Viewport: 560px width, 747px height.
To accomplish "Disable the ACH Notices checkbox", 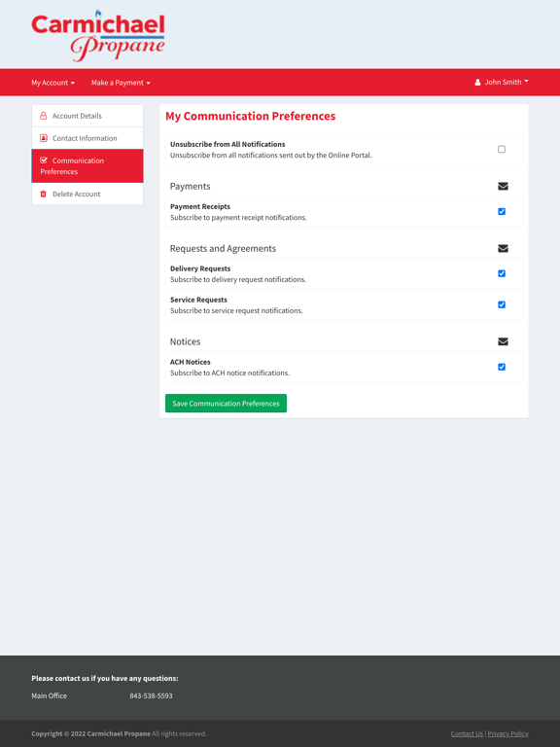I will point(502,367).
